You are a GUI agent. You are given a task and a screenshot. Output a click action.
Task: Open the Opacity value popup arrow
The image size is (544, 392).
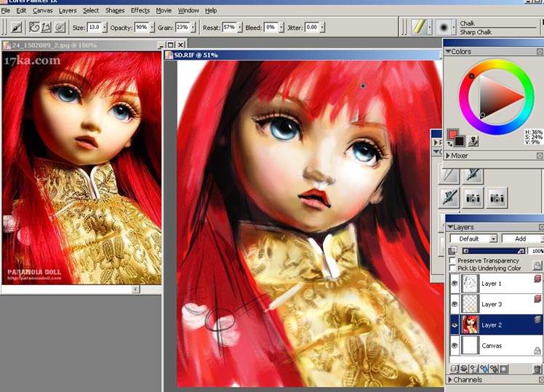[x=152, y=27]
